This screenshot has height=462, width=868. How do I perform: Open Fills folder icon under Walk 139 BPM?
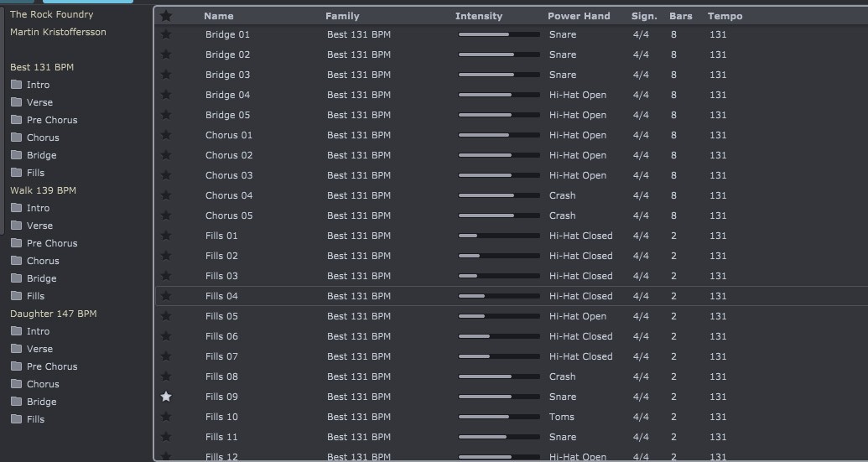[17, 296]
